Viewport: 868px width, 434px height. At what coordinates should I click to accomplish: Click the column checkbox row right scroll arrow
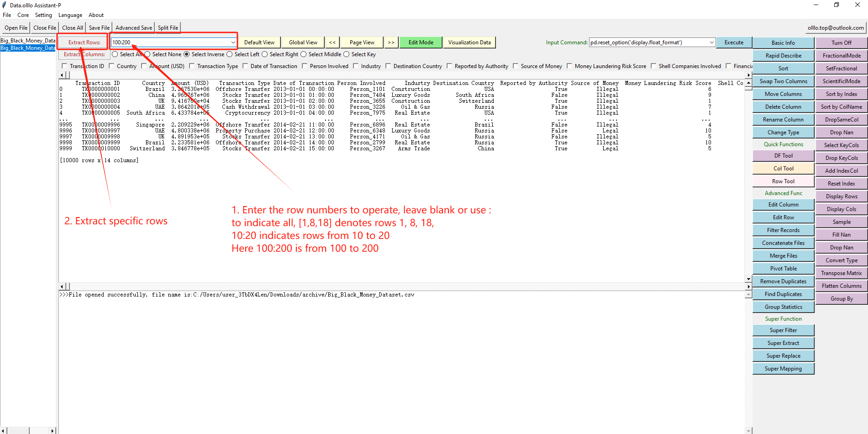tap(748, 75)
